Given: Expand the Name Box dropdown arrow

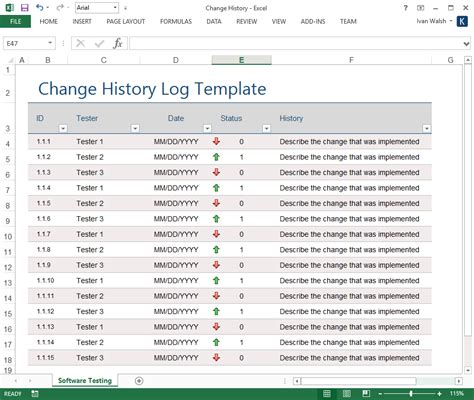Looking at the screenshot, I should (x=50, y=43).
